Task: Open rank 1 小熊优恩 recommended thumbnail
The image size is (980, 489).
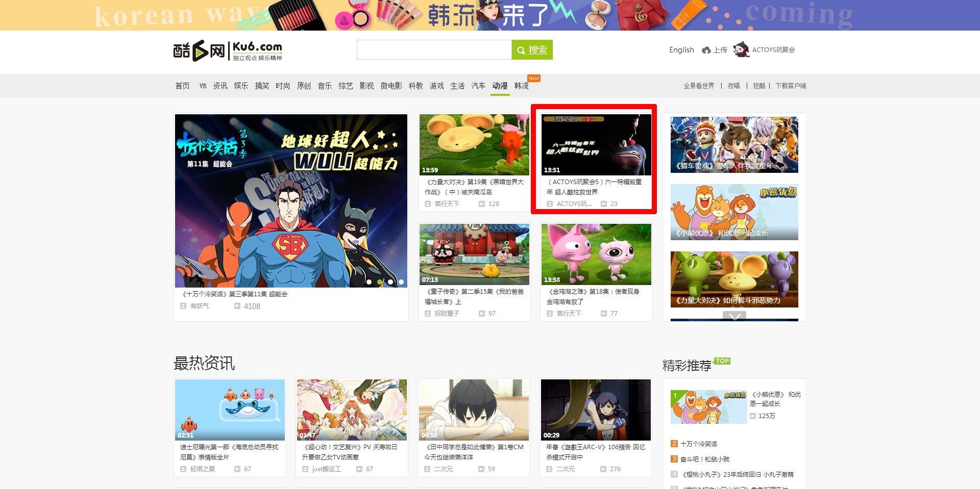Action: (x=709, y=407)
